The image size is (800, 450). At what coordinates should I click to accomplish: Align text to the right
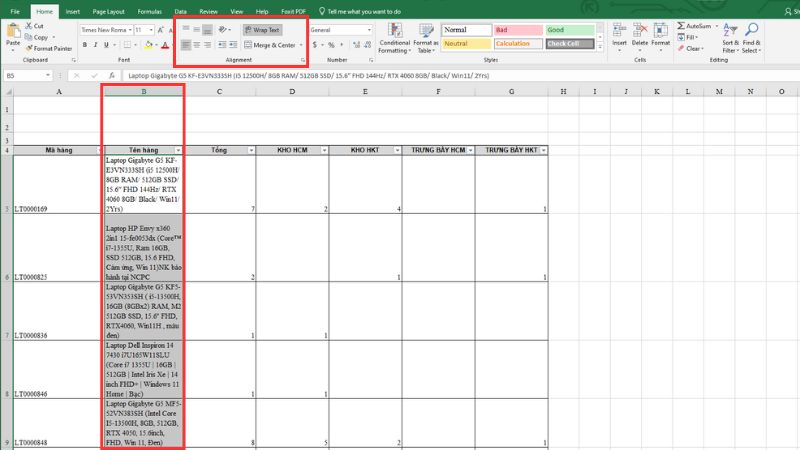pos(207,45)
